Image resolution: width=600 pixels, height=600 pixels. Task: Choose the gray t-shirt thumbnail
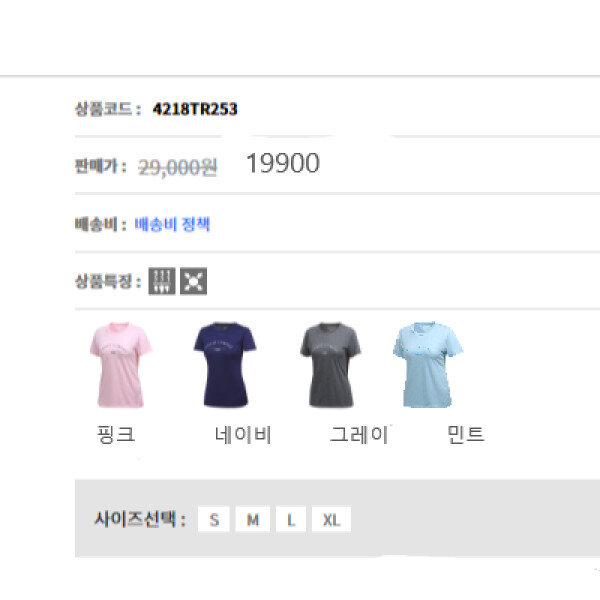[x=329, y=365]
